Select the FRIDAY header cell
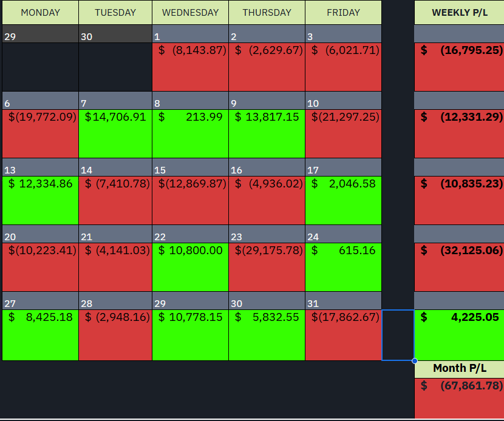This screenshot has height=421, width=504. 343,13
